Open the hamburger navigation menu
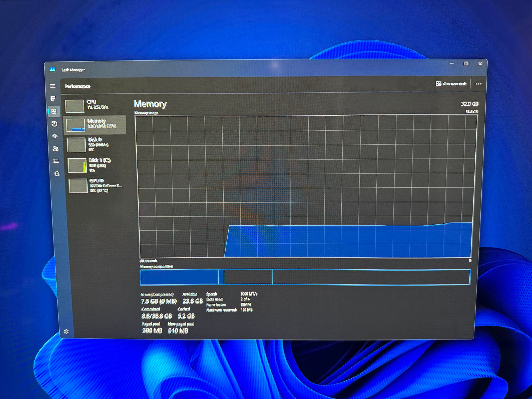The image size is (532, 399). point(53,86)
